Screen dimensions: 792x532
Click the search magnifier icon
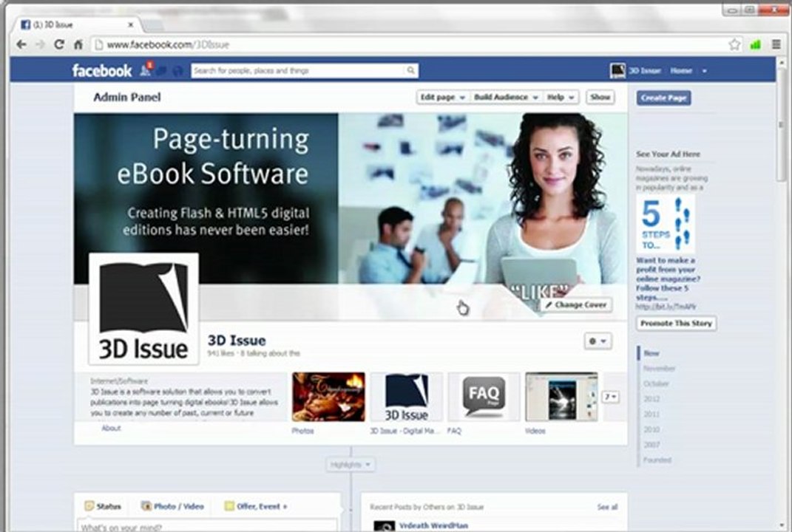[x=410, y=71]
